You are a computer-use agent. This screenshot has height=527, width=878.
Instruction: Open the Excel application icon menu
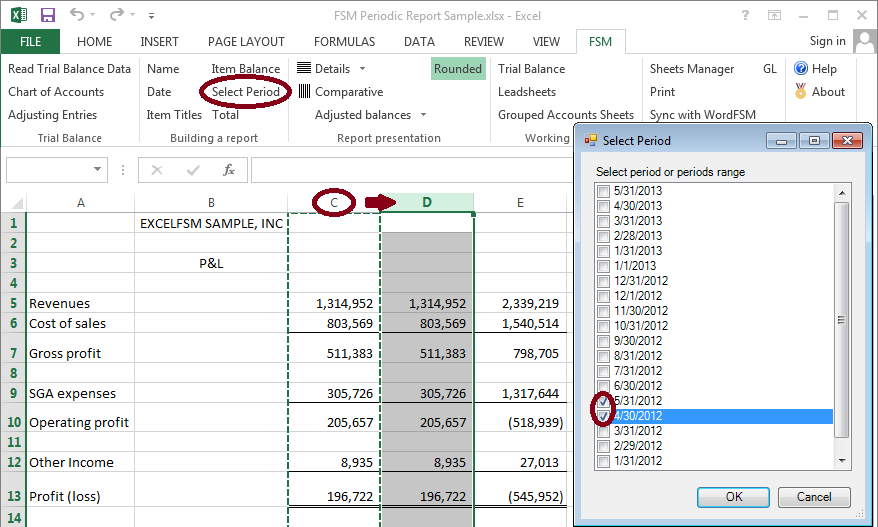tap(18, 15)
